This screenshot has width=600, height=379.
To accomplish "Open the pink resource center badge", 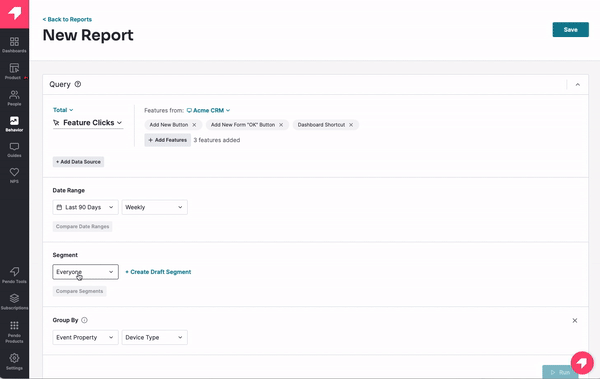I will [582, 363].
